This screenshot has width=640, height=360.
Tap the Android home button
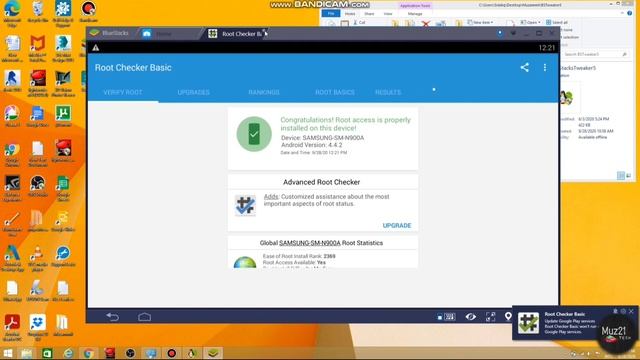coord(144,317)
